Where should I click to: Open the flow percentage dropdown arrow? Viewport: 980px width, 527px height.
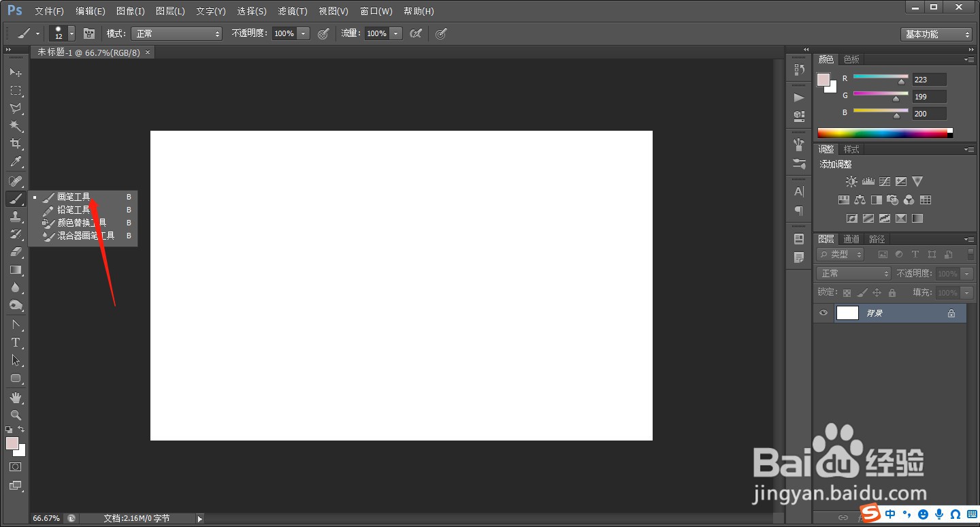(x=396, y=33)
